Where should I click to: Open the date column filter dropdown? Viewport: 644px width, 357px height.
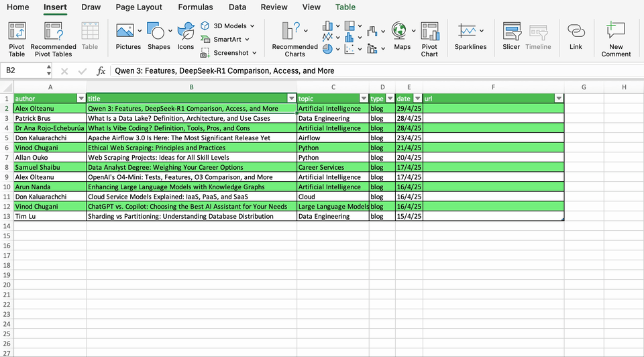coord(417,99)
